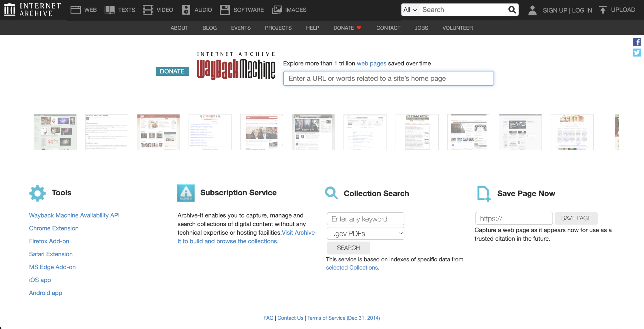
Task: Open the Contact menu item
Action: click(388, 28)
